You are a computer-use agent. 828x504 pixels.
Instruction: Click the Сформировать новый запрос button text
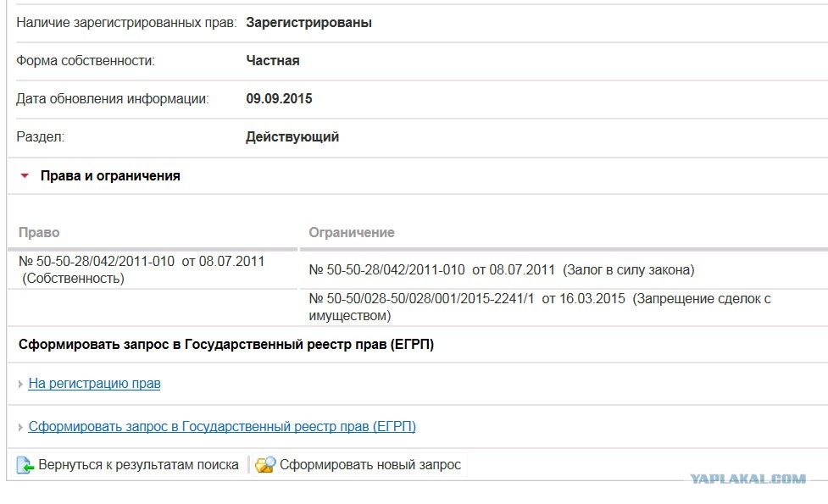(x=370, y=465)
